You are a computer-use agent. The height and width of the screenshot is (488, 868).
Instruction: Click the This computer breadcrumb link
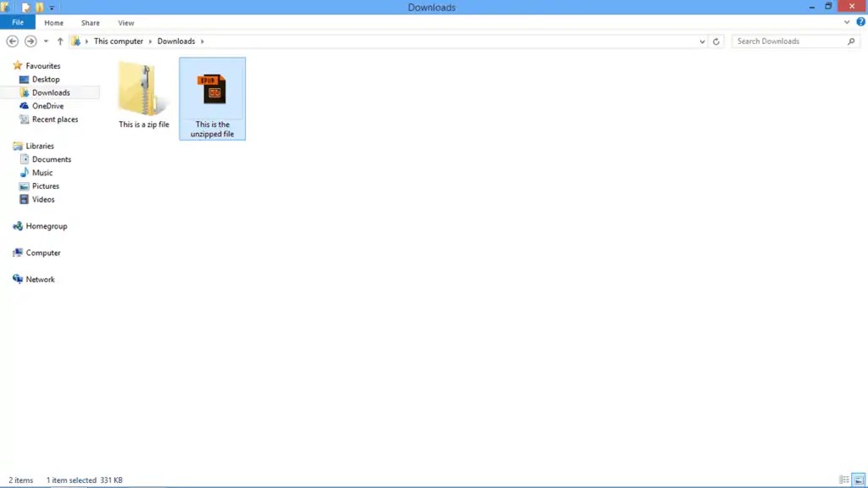pos(118,41)
